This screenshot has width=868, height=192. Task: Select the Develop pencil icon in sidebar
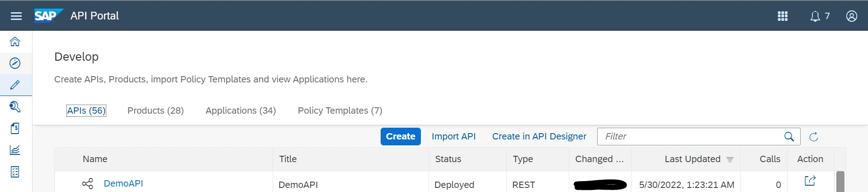tap(15, 85)
